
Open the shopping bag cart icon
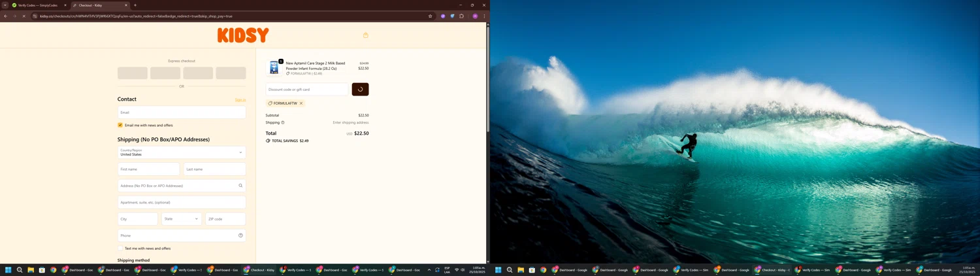click(x=366, y=35)
